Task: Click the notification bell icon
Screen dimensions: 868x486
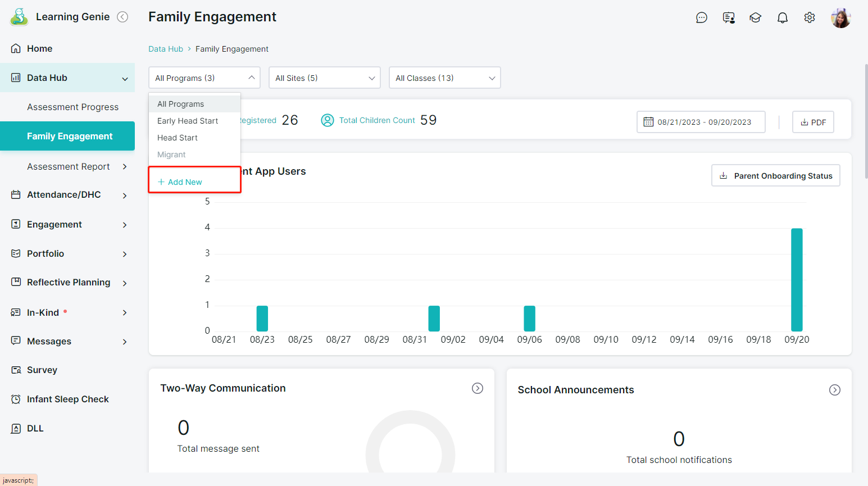Action: pos(782,18)
